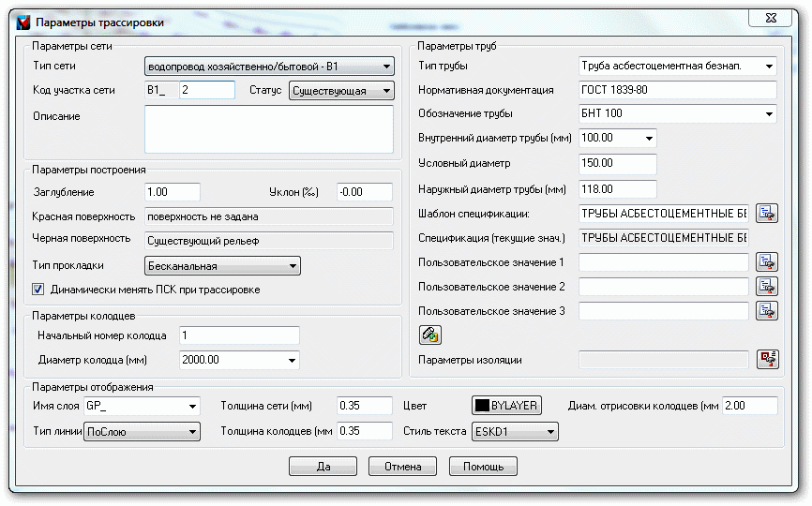Image resolution: width=812 pixels, height=506 pixels.
Task: Click specification template browse icon
Action: pos(767,213)
